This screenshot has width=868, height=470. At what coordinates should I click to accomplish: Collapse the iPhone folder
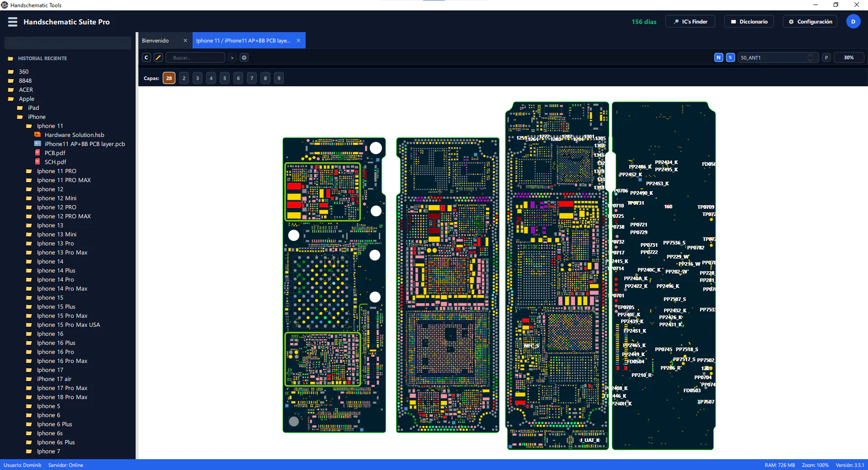point(37,117)
